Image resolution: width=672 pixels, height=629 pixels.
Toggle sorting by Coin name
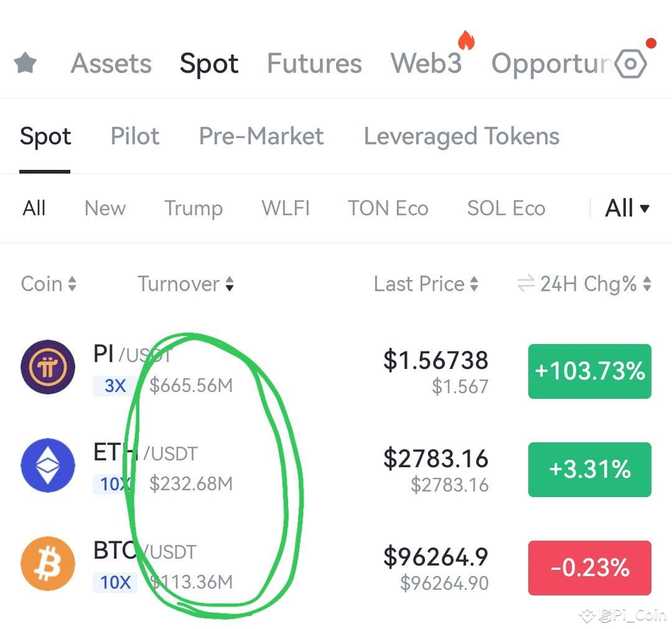coord(49,284)
